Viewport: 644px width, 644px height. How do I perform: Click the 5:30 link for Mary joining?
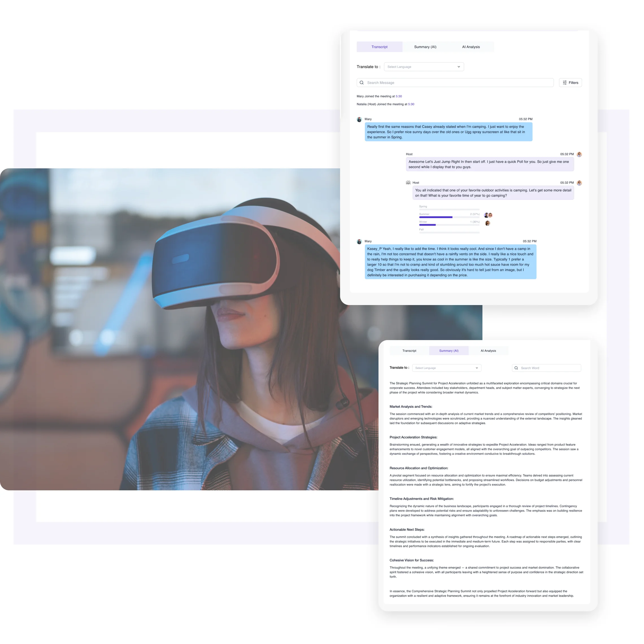coord(399,96)
